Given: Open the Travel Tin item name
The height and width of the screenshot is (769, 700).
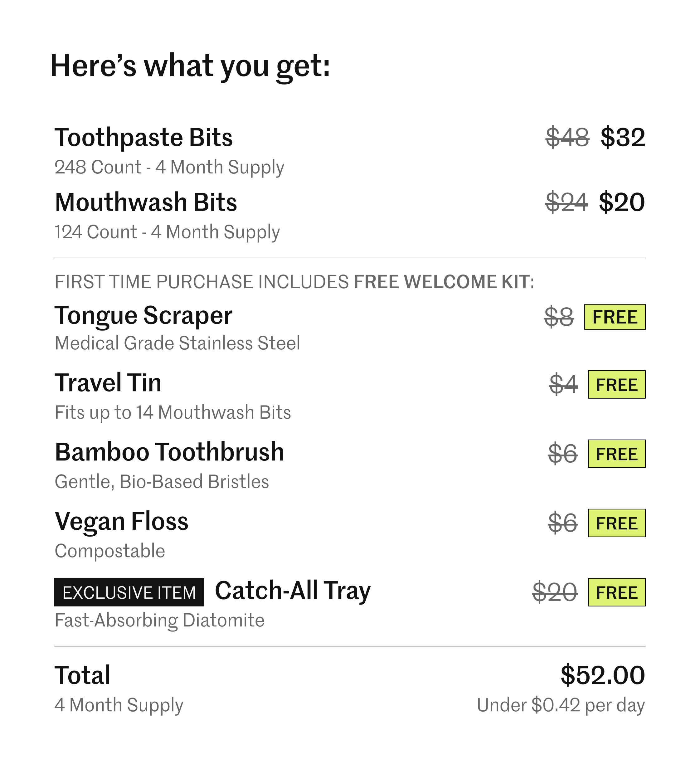Looking at the screenshot, I should coord(108,382).
